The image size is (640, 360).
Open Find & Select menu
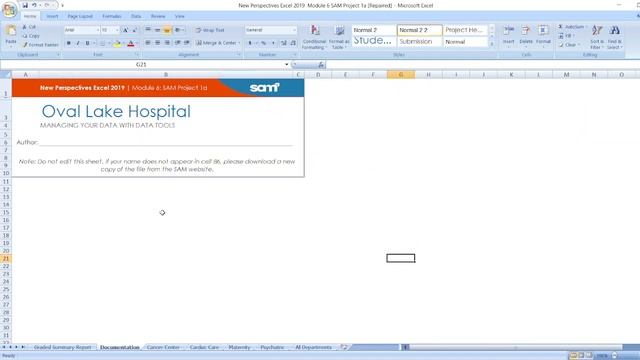615,37
